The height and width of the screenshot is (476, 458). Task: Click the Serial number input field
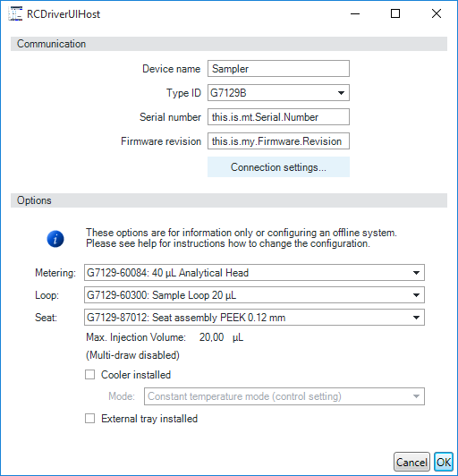tap(278, 117)
